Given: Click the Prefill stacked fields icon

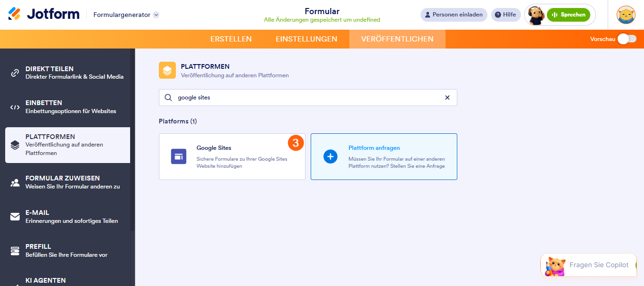Looking at the screenshot, I should (x=15, y=251).
